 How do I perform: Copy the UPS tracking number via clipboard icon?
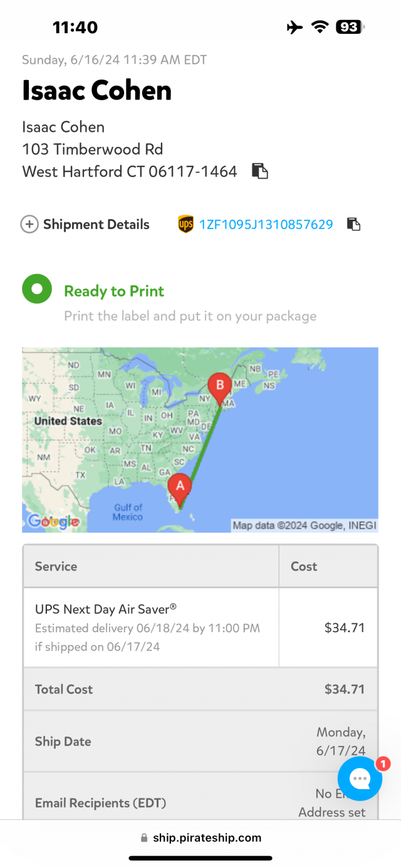click(354, 224)
